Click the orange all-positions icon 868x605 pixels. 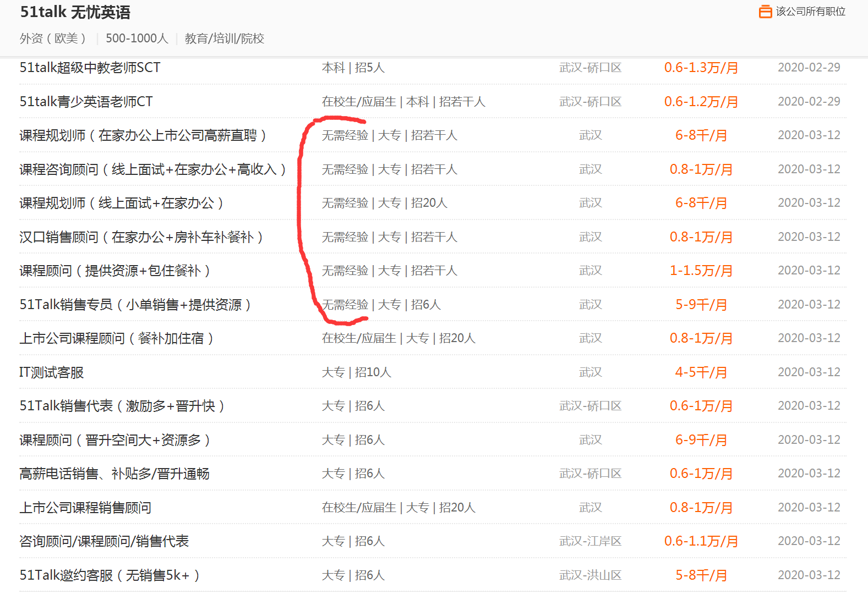click(x=765, y=12)
